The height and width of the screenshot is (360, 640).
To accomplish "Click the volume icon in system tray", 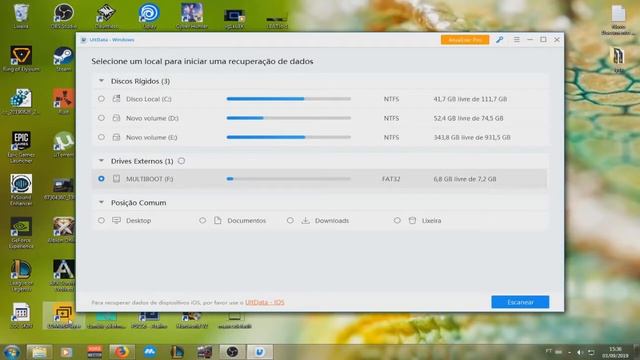I will tap(580, 352).
